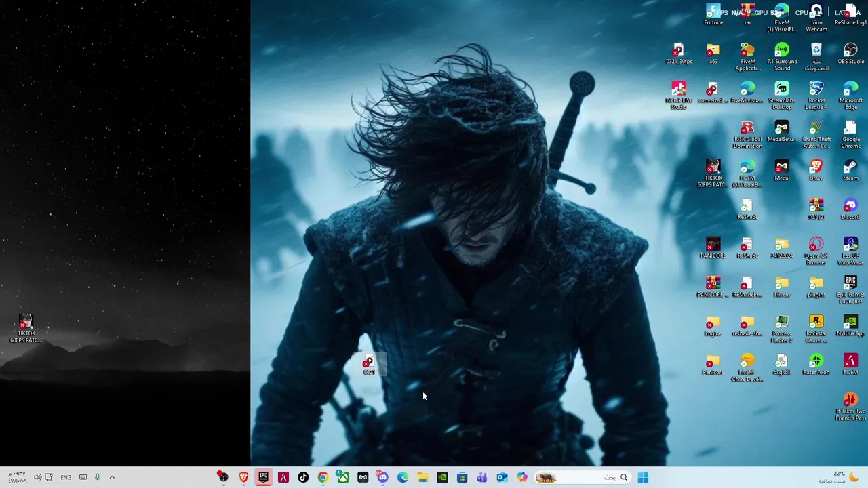This screenshot has width=868, height=488.
Task: Select the a69 folder icon
Action: (713, 54)
